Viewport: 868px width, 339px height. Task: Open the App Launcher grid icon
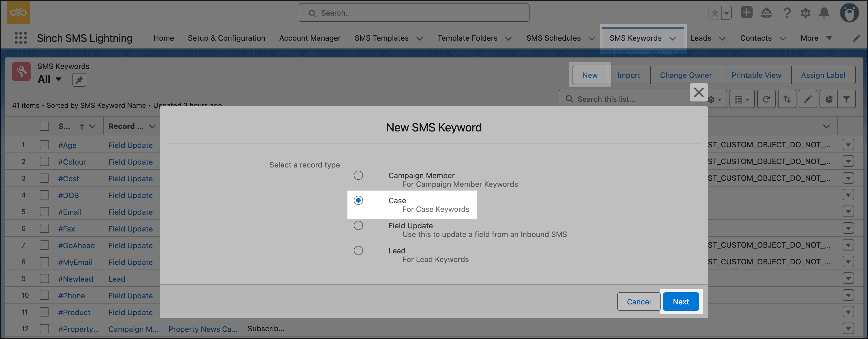[x=20, y=38]
